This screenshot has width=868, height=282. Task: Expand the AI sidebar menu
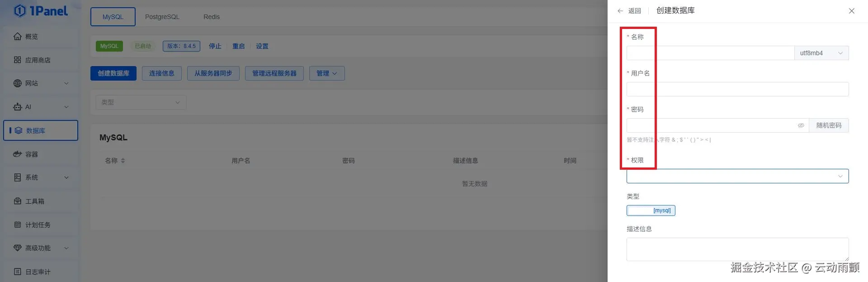pos(66,107)
